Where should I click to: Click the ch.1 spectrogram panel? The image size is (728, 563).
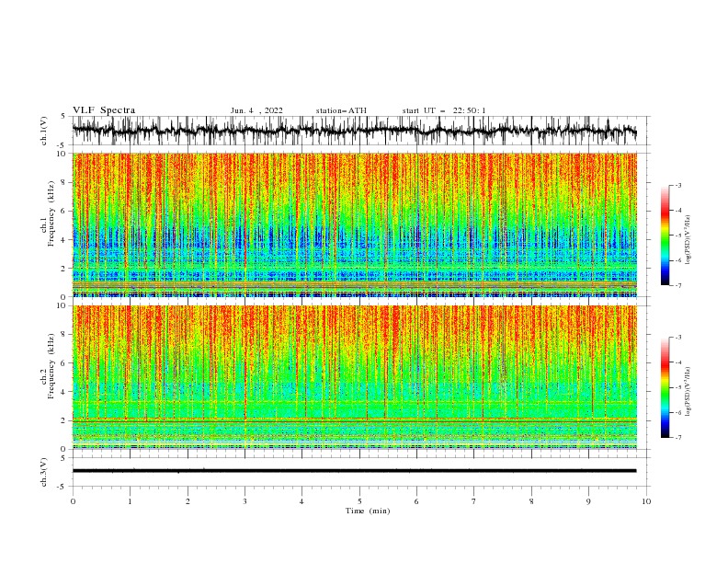354,224
